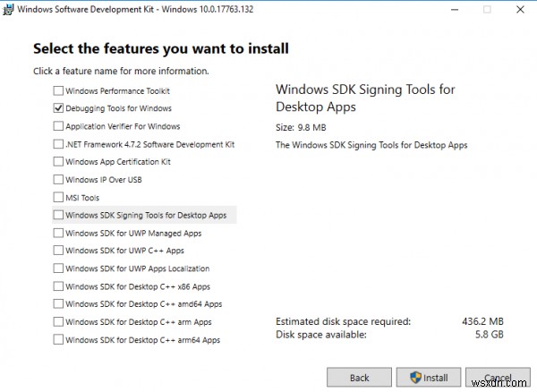Click the SDK installer title bar icon
This screenshot has height=392, width=537.
(9, 9)
